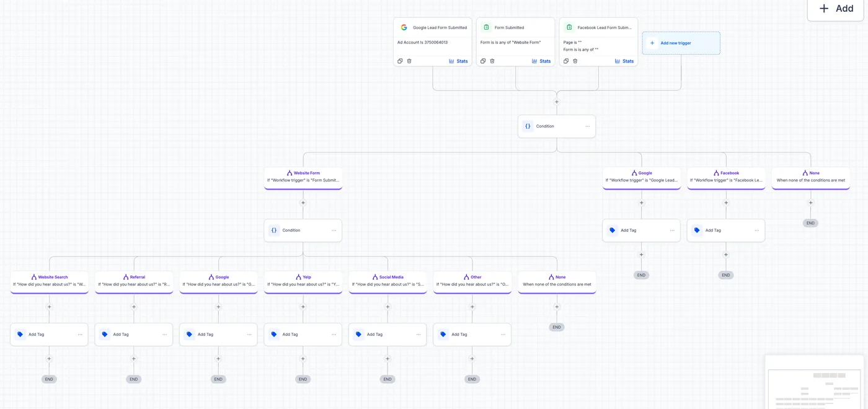
Task: Click the Google logo on the lead form trigger
Action: tap(404, 27)
